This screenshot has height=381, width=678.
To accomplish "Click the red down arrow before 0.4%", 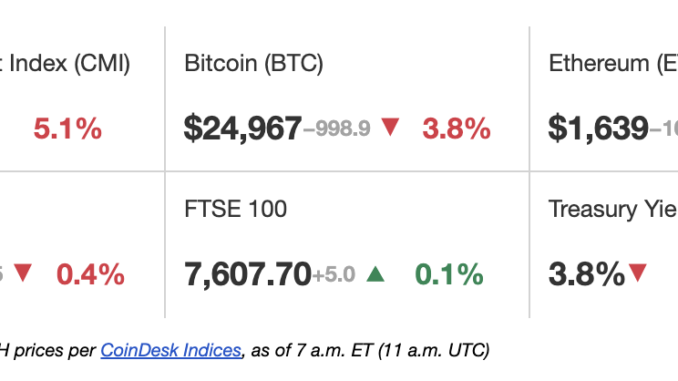I will 22,272.
